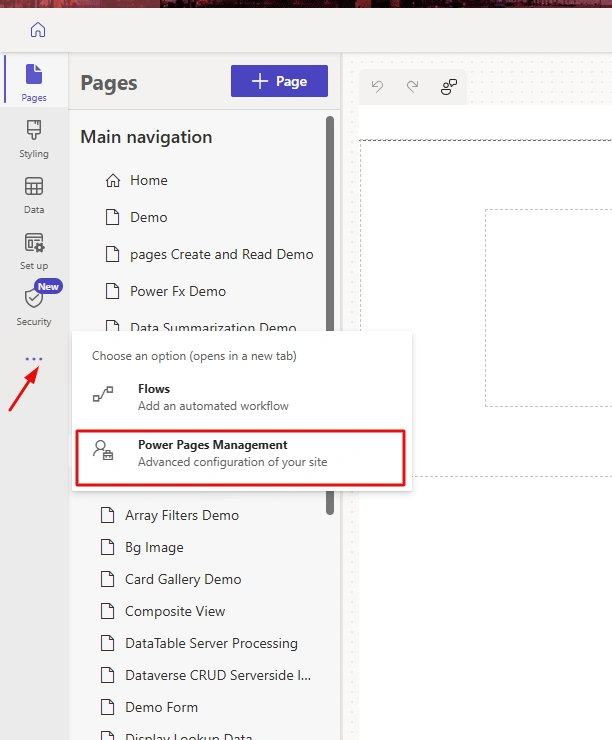Open the Copilot chat icon
The height and width of the screenshot is (740, 612).
449,87
